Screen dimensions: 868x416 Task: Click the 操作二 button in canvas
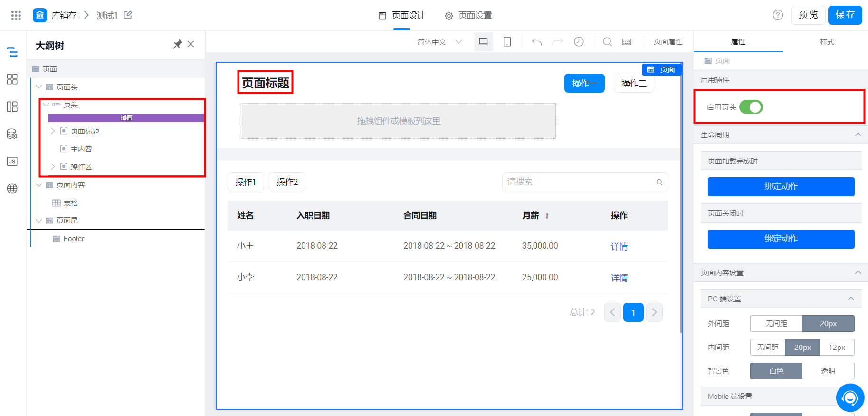pyautogui.click(x=634, y=83)
